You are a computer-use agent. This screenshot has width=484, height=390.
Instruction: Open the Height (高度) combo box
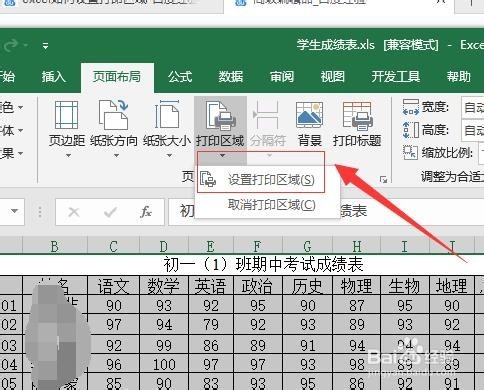click(473, 130)
